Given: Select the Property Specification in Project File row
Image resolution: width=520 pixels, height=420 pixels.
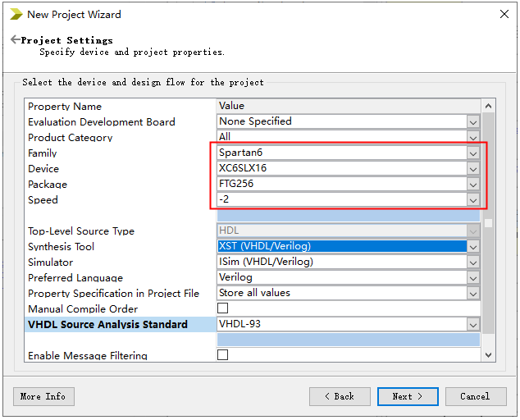Looking at the screenshot, I should (x=113, y=293).
